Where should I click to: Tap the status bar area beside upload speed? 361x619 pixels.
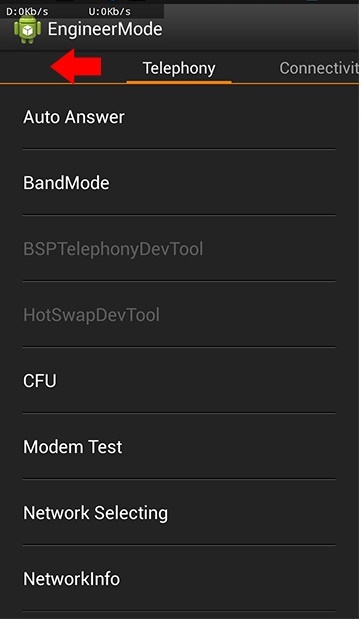[x=261, y=11]
